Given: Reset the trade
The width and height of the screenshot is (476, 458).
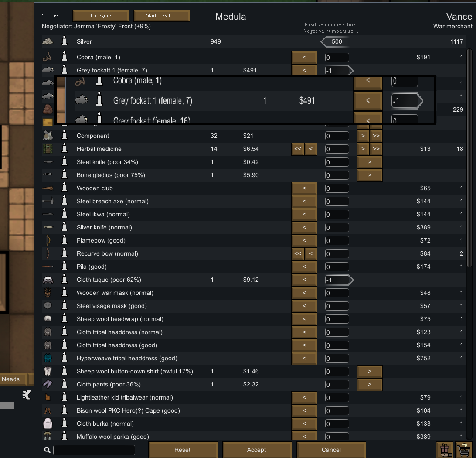Looking at the screenshot, I should click(x=183, y=450).
